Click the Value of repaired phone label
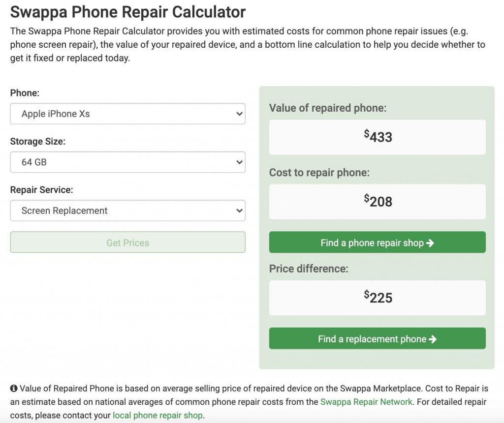Screen dimensions: 504x423 pyautogui.click(x=327, y=108)
